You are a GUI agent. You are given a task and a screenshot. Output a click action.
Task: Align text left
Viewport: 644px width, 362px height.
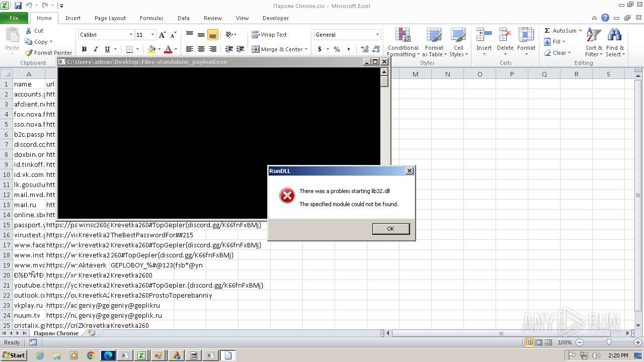coord(190,49)
